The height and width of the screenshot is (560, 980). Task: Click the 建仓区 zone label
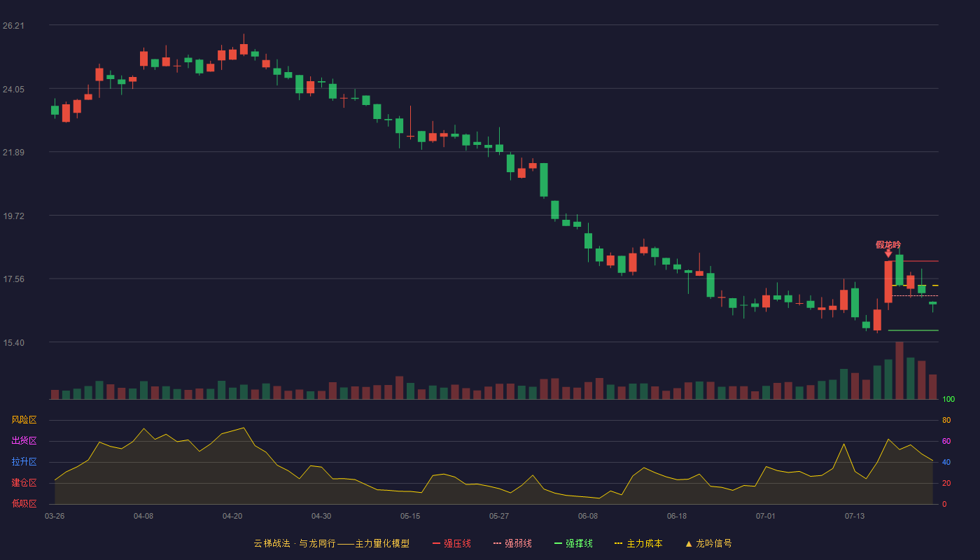(x=24, y=483)
